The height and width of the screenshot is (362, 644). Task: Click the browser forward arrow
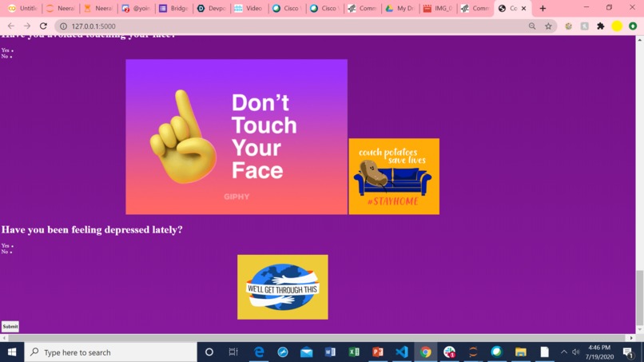[27, 26]
